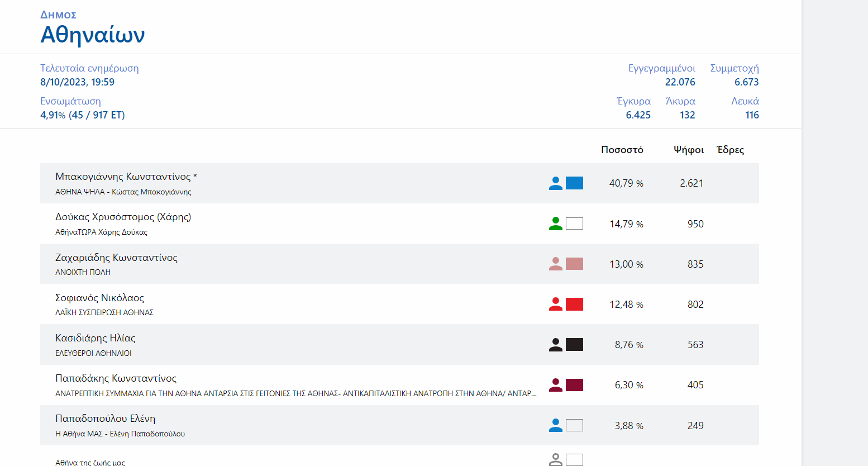Click the black person icon for Κασιδιάρης
This screenshot has width=868, height=466.
coord(555,345)
